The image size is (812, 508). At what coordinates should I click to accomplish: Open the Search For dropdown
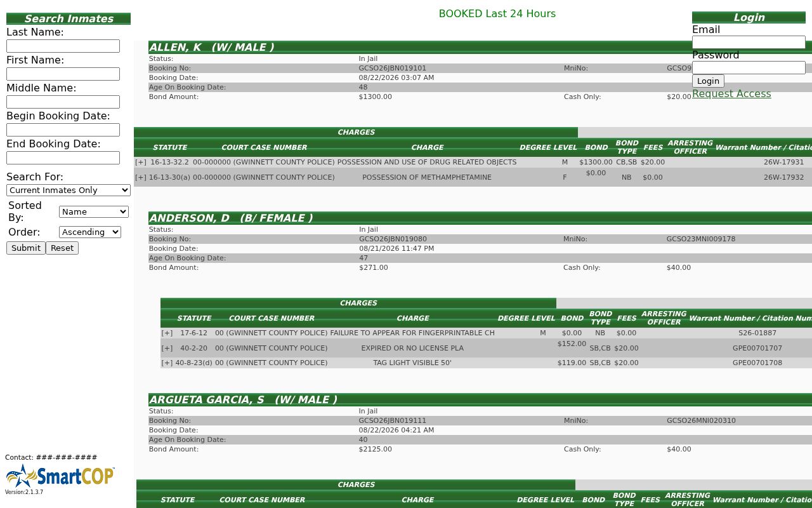pyautogui.click(x=69, y=190)
